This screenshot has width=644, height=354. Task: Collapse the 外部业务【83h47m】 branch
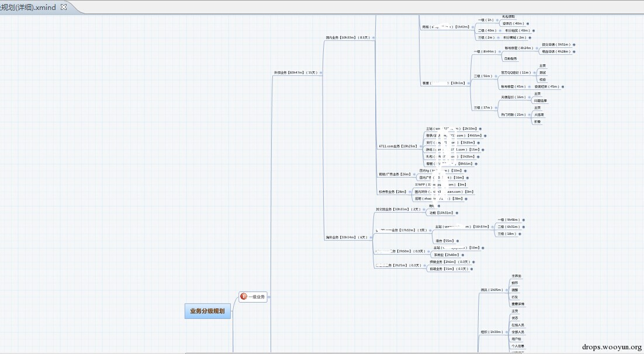point(321,72)
